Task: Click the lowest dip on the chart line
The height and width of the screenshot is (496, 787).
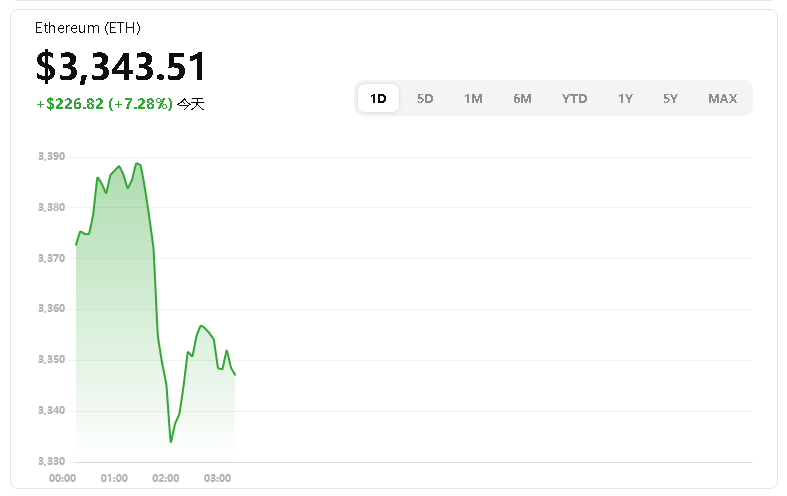Action: coord(171,441)
